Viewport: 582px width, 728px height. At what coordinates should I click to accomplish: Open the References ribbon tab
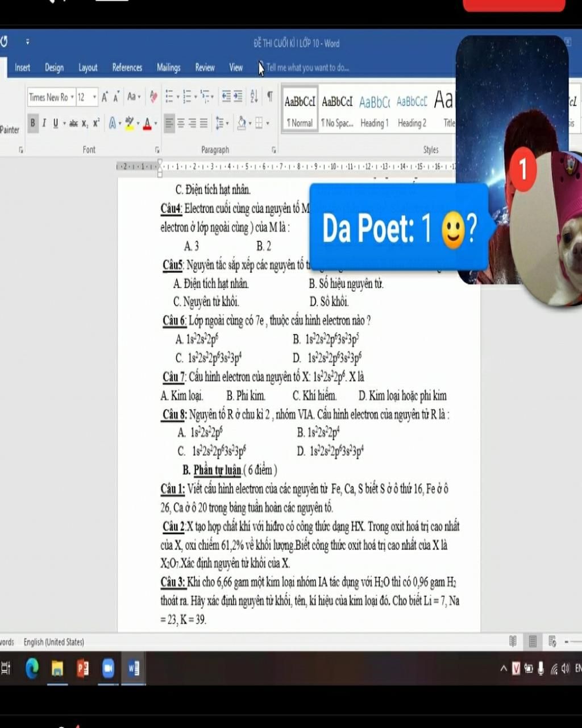pos(127,68)
